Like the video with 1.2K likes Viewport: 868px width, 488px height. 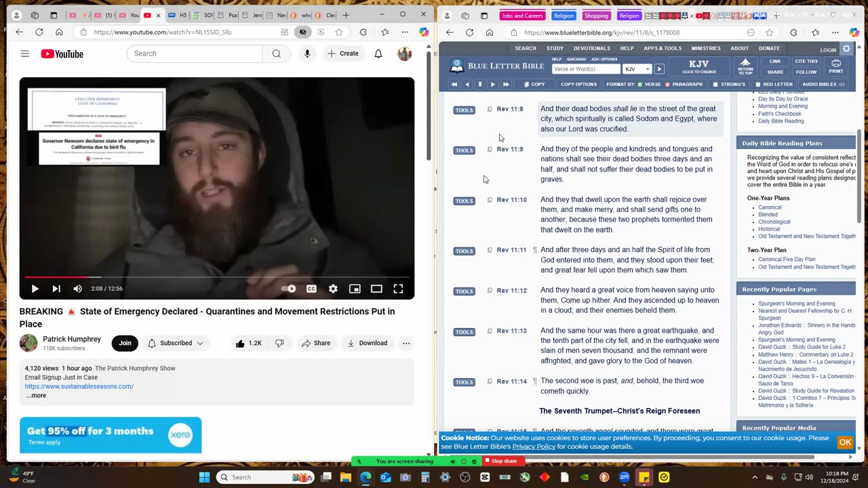tap(248, 343)
